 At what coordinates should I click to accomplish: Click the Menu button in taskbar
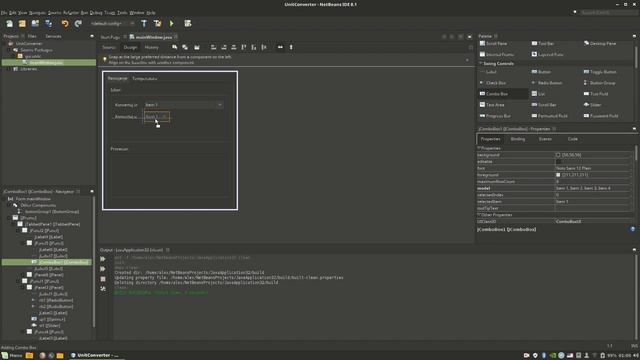click(x=12, y=356)
